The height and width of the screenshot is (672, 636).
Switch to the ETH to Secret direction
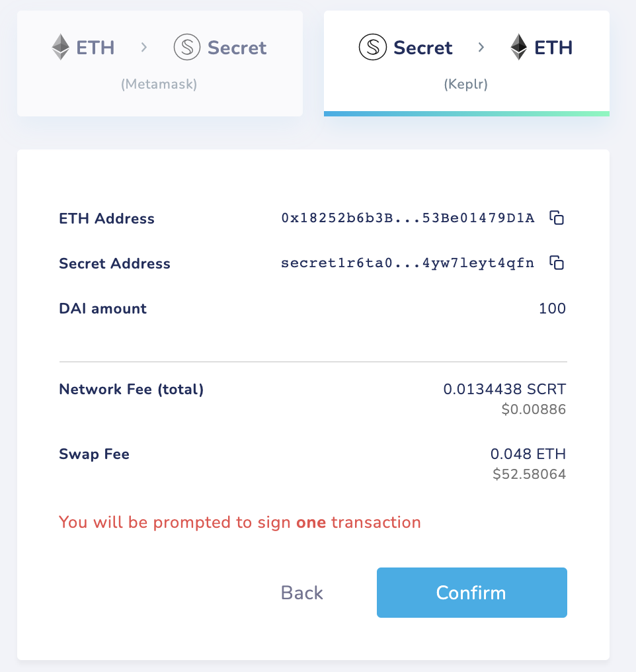(x=159, y=63)
